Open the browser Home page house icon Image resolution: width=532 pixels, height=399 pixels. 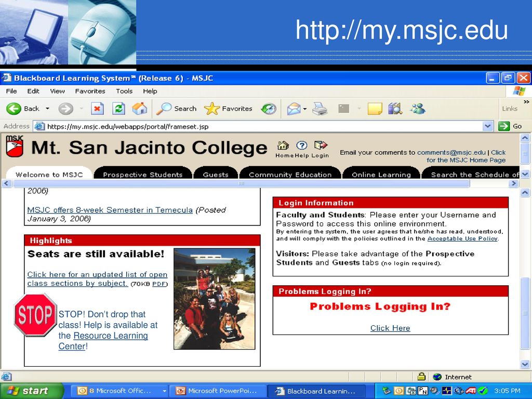point(139,109)
